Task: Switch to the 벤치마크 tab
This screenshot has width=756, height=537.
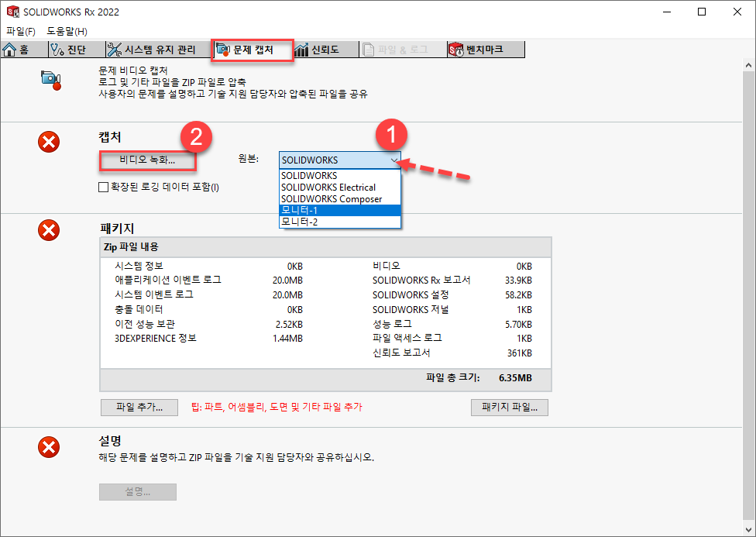Action: click(486, 50)
